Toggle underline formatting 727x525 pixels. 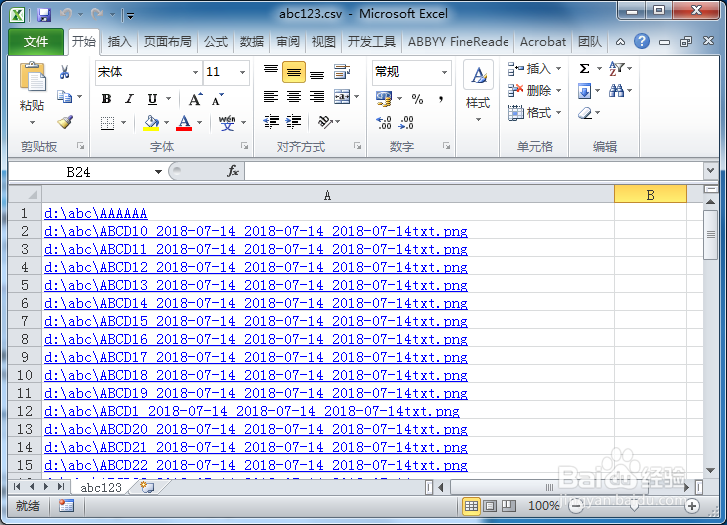pos(152,99)
